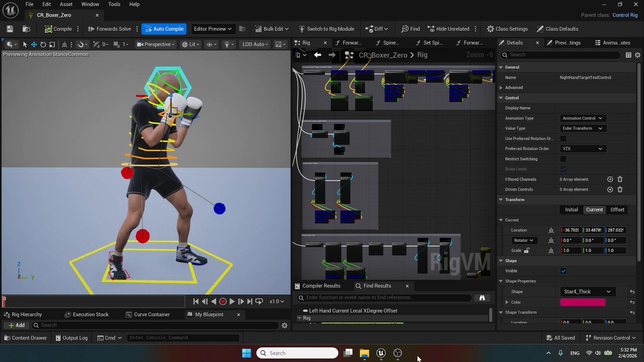The height and width of the screenshot is (362, 644).
Task: Click the Compile button
Action: click(58, 29)
